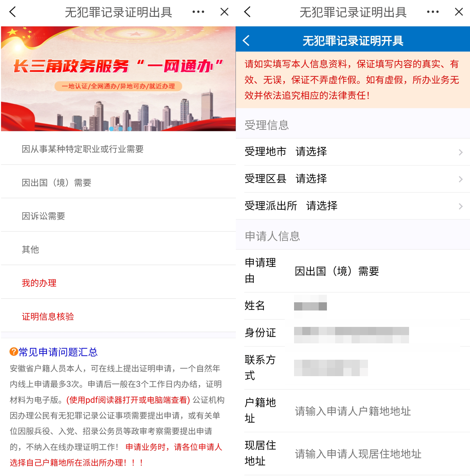Close the right 无犯罪记录证明出具 page
The image size is (470, 476).
[x=459, y=12]
